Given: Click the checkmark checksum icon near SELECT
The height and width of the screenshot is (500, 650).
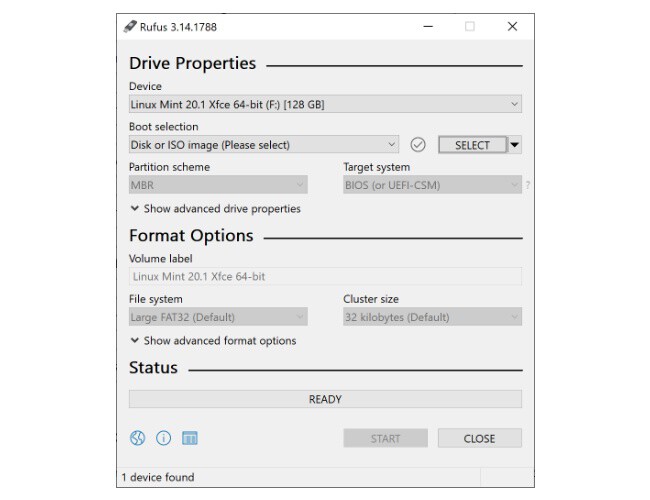Looking at the screenshot, I should tap(418, 145).
